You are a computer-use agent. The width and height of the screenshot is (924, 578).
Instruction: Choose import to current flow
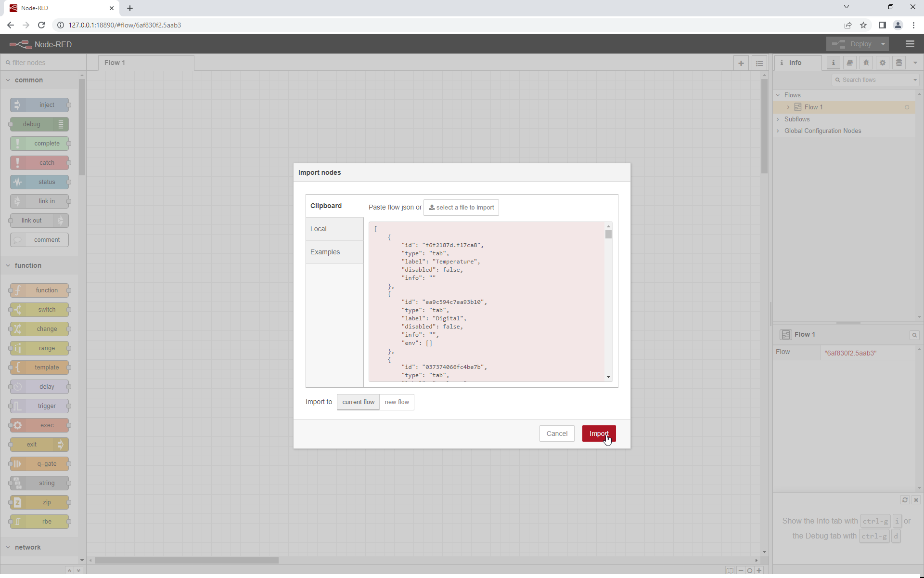click(358, 402)
